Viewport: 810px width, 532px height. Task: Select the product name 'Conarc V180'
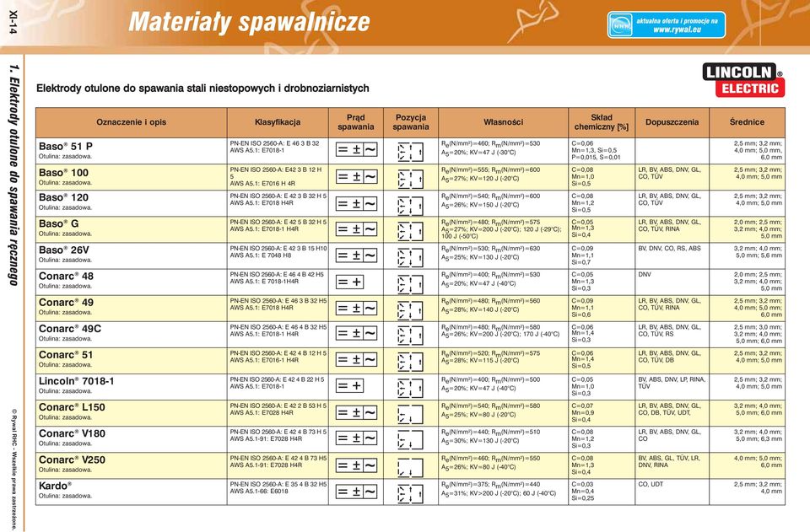72,434
